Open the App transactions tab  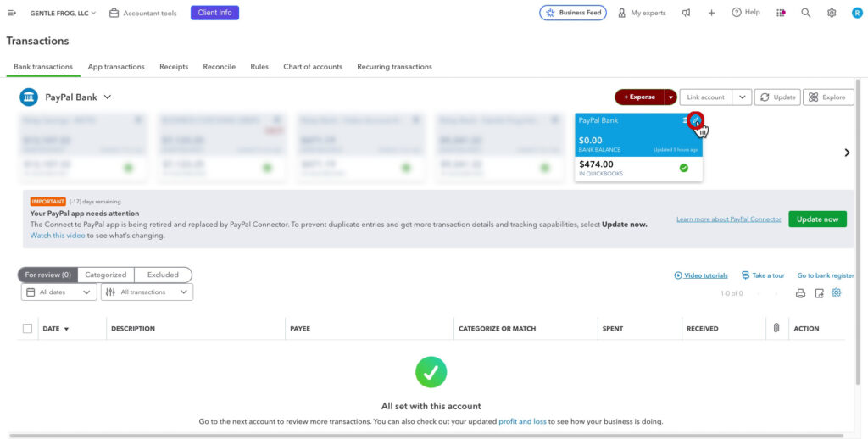coord(116,66)
